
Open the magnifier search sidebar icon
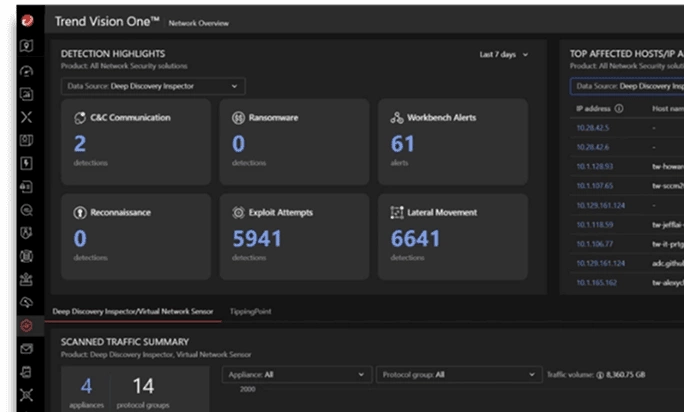[x=27, y=210]
